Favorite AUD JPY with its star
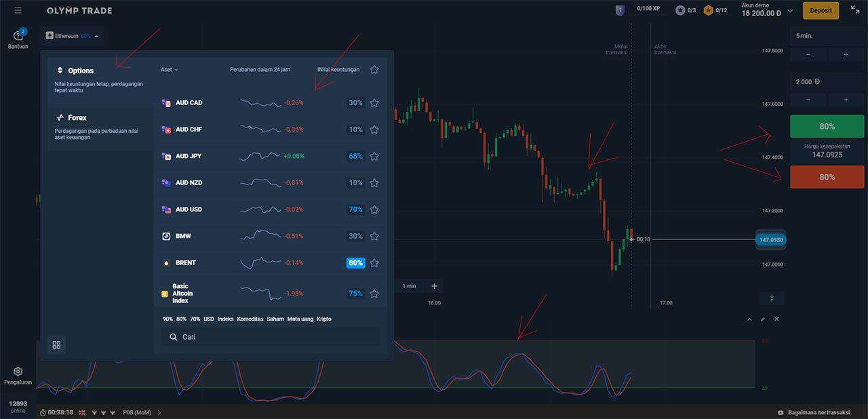 pos(374,156)
